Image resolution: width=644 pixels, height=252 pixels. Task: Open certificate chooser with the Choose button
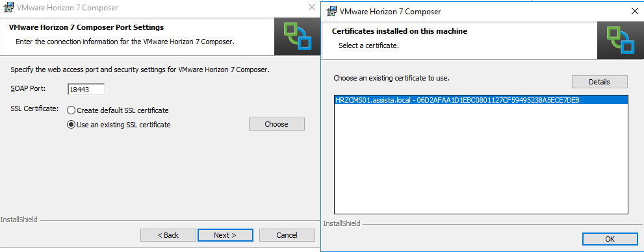click(276, 124)
